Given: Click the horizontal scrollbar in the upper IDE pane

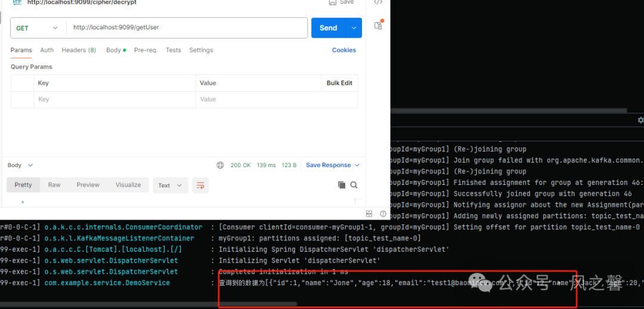Looking at the screenshot, I should (x=508, y=110).
